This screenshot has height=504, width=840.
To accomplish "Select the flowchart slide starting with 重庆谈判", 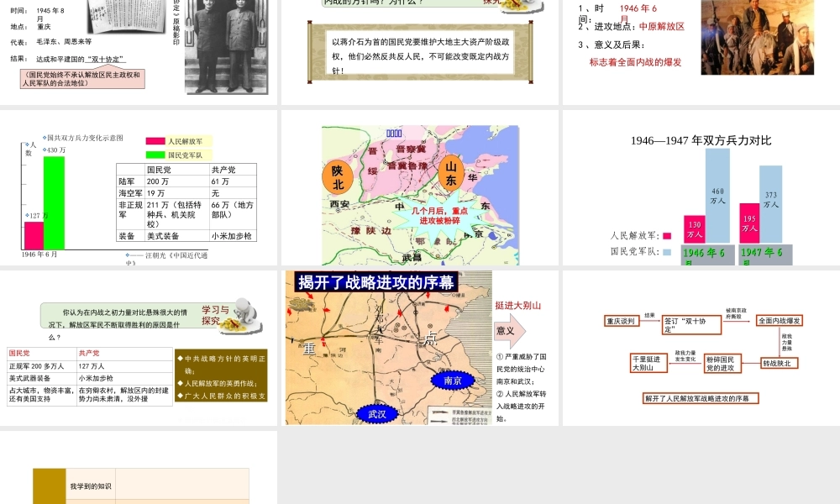I will 701,348.
